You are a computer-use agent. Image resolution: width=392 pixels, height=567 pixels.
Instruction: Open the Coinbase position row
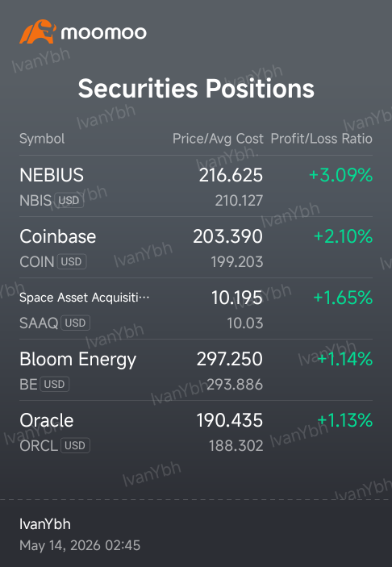pos(196,248)
